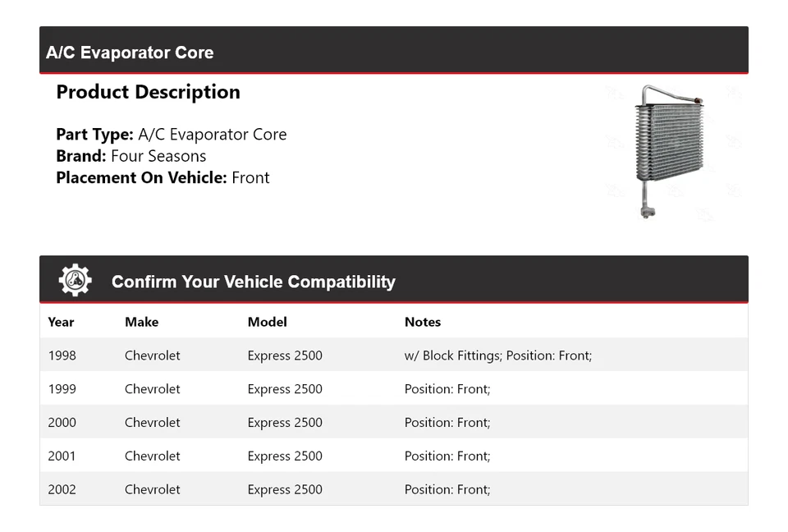The width and height of the screenshot is (788, 532).
Task: Click the 2000 year row cell
Action: (x=62, y=423)
